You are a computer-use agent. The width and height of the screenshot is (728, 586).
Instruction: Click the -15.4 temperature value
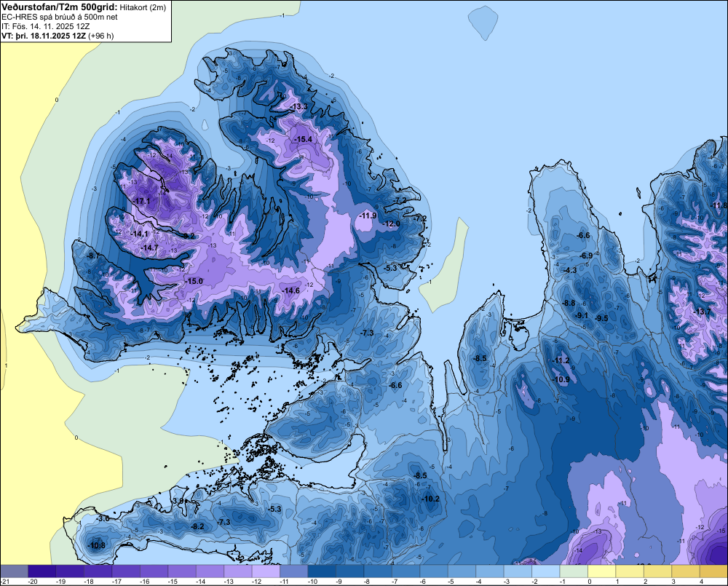tap(303, 139)
